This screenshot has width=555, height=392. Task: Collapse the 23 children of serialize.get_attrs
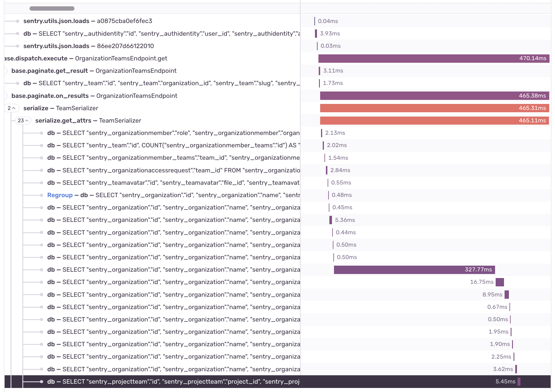pos(23,121)
